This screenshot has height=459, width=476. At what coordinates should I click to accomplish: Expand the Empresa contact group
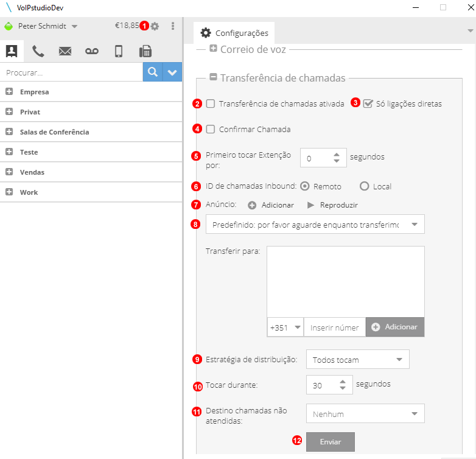click(x=9, y=91)
